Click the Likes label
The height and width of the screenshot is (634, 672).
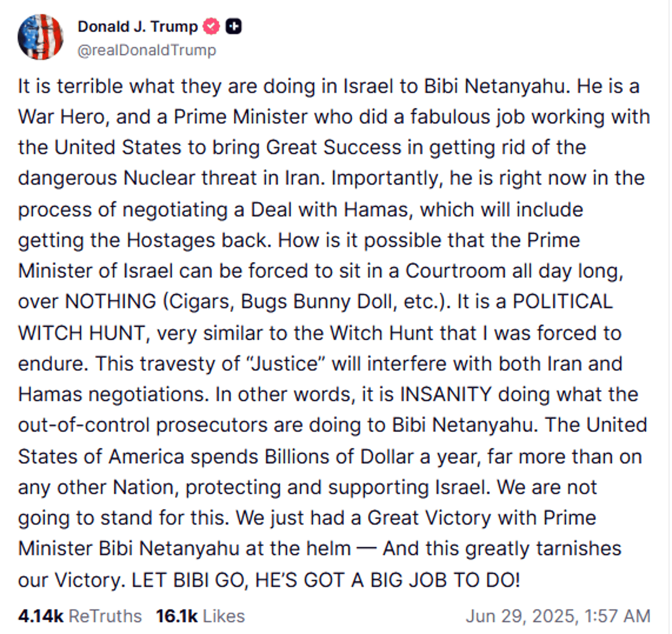pyautogui.click(x=224, y=616)
